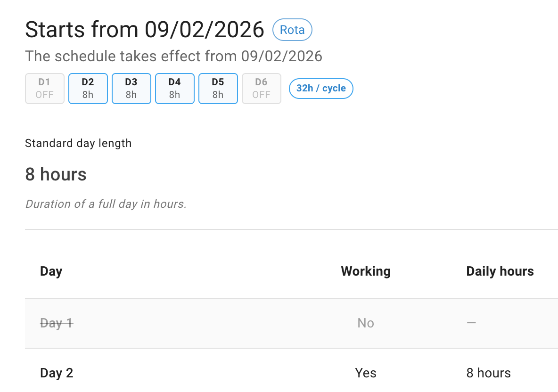Screen dimensions: 558x392
Task: Click the 8 hours value for Day 2
Action: click(488, 373)
